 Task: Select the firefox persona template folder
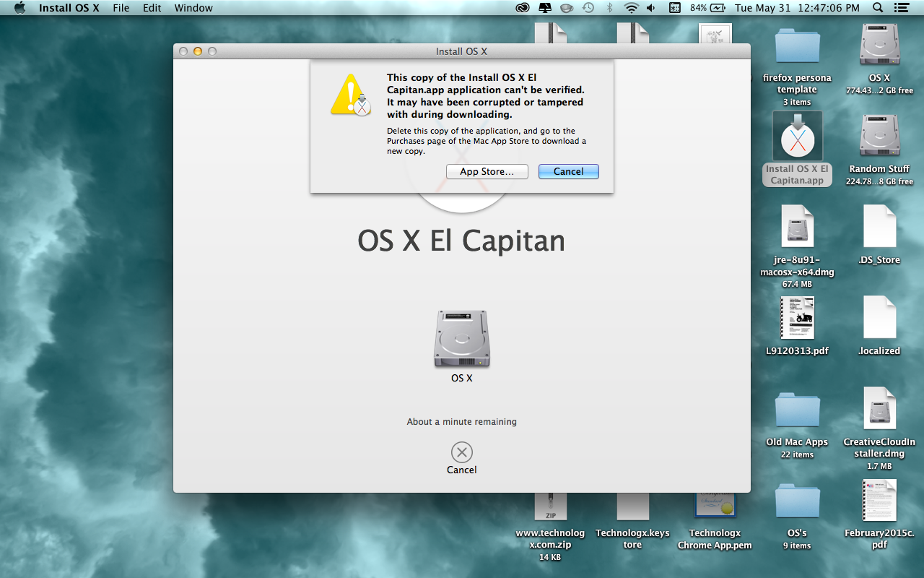[x=797, y=46]
